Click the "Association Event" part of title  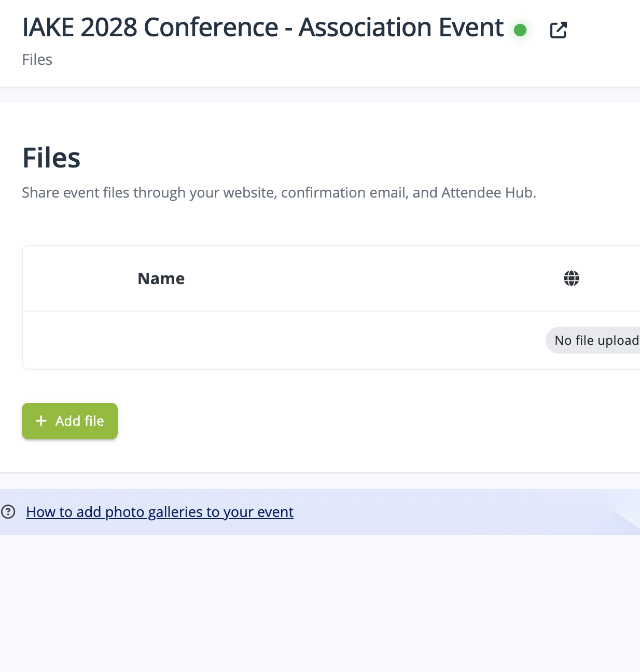[x=401, y=27]
